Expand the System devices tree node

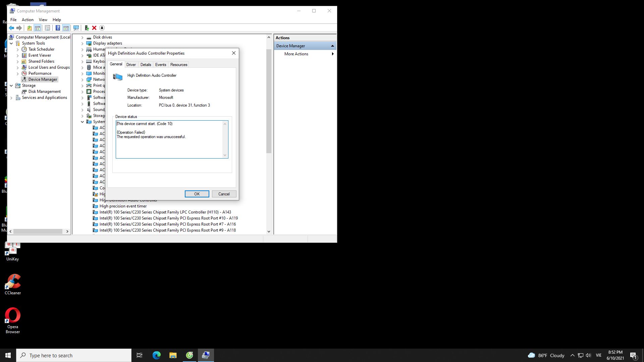click(x=82, y=122)
